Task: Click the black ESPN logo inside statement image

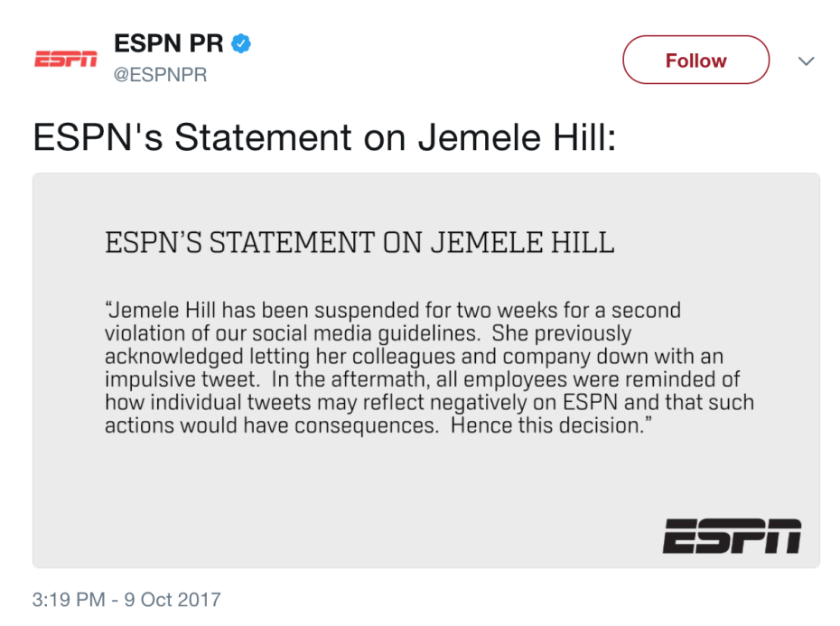Action: point(731,536)
